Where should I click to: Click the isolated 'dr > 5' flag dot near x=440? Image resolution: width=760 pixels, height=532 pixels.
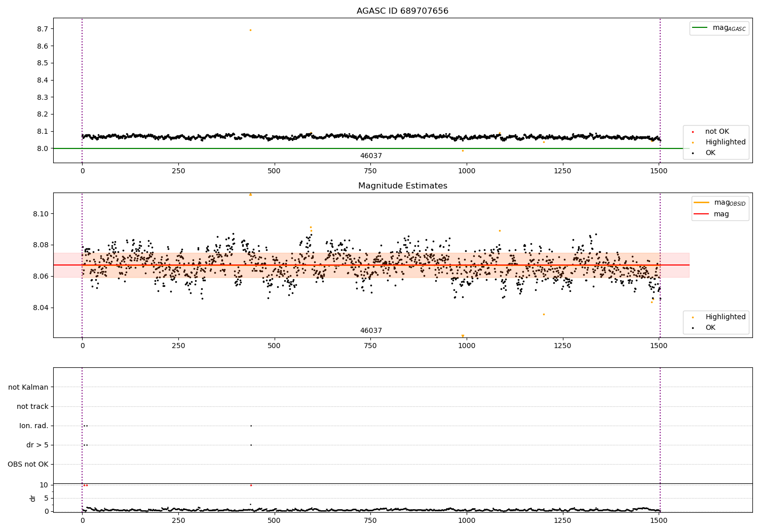point(251,445)
